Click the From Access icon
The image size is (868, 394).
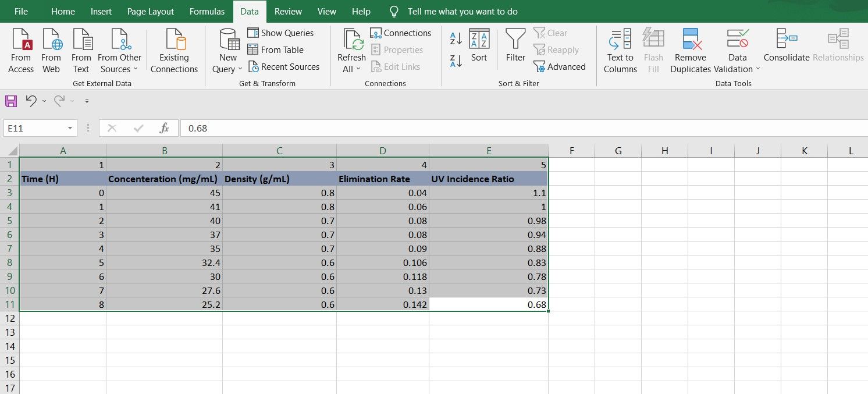tap(21, 40)
